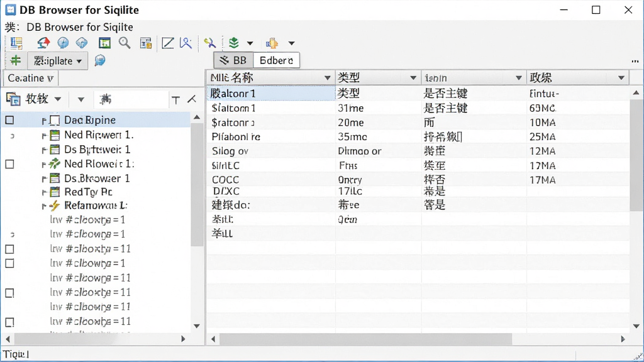644x362 pixels.
Task: Tick the checkbox in the Dao Bipine row
Action: click(x=9, y=120)
